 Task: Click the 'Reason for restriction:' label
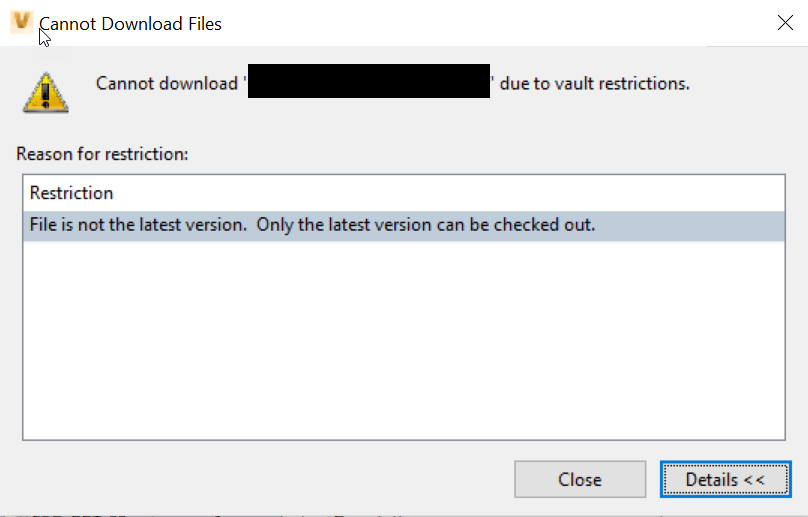(103, 154)
